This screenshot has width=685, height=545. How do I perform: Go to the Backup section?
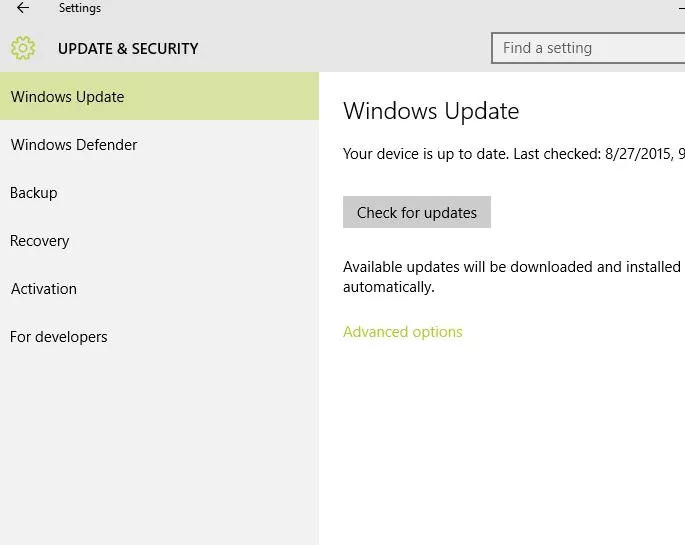point(34,193)
